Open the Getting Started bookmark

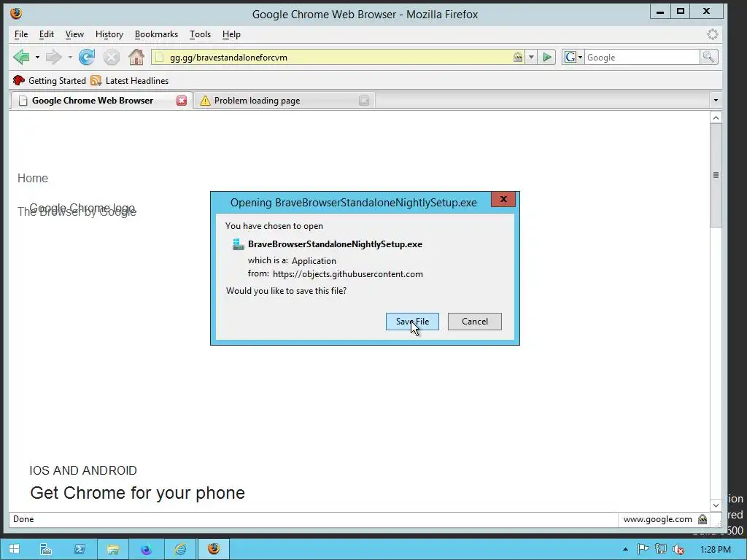pos(50,80)
